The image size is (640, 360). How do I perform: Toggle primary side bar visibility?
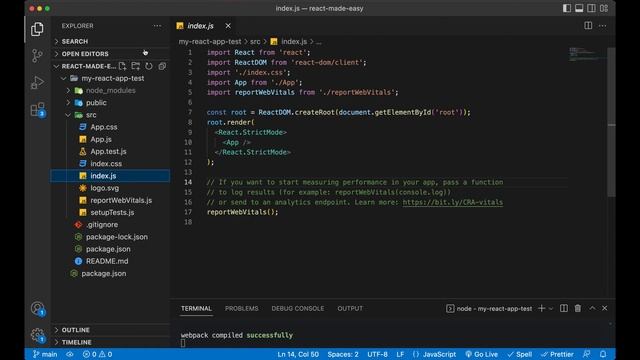567,8
